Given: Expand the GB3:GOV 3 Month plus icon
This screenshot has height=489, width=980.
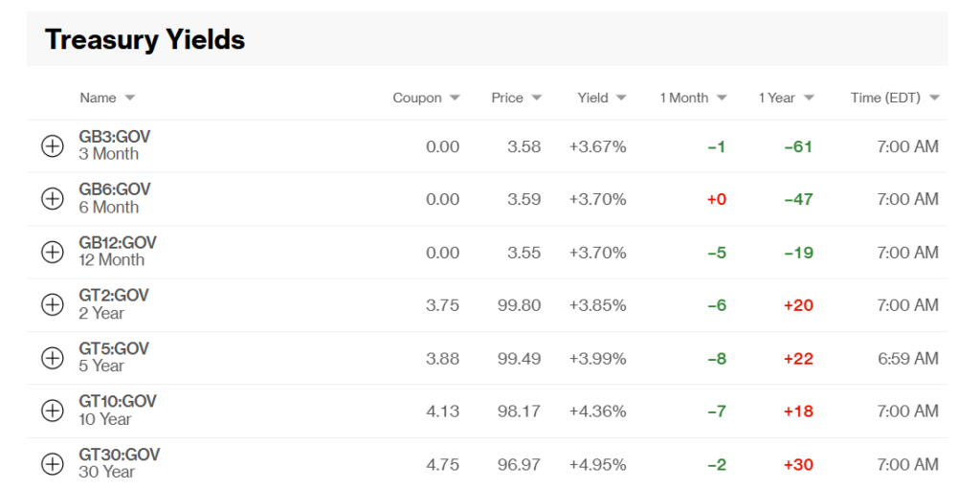Looking at the screenshot, I should pyautogui.click(x=53, y=146).
